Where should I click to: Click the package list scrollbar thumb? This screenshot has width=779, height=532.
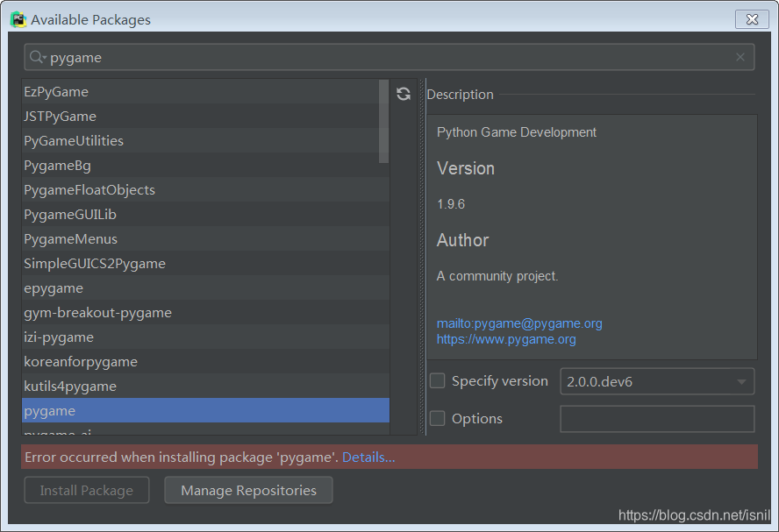[x=383, y=121]
